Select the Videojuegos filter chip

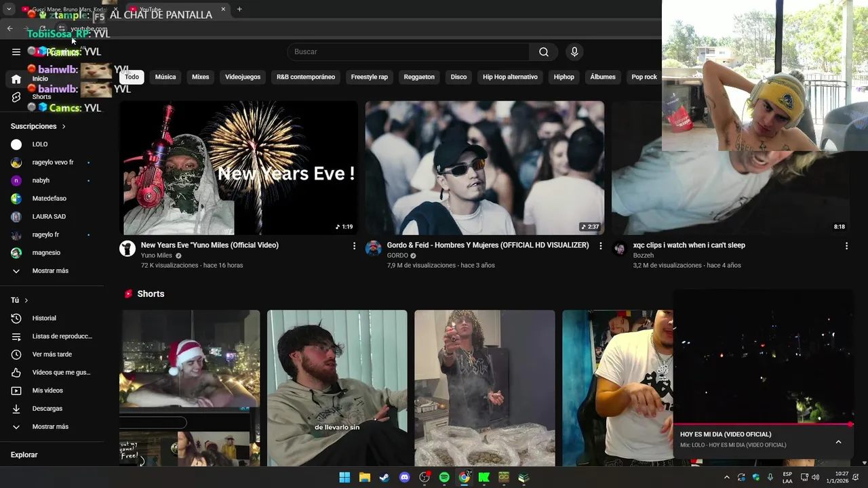(243, 77)
